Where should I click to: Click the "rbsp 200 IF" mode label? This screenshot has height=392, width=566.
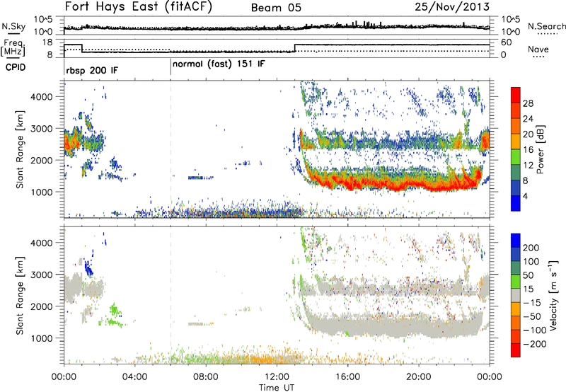point(92,70)
